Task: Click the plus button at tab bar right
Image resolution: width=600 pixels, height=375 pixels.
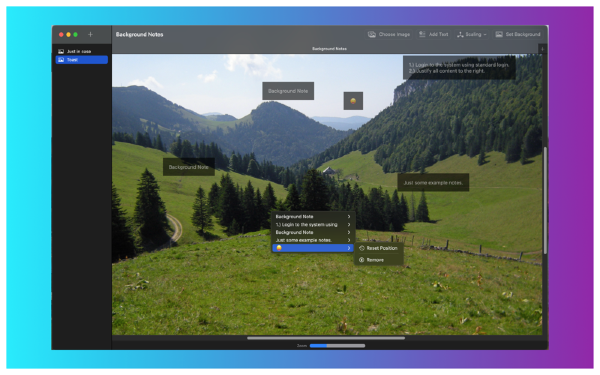Action: [x=542, y=49]
